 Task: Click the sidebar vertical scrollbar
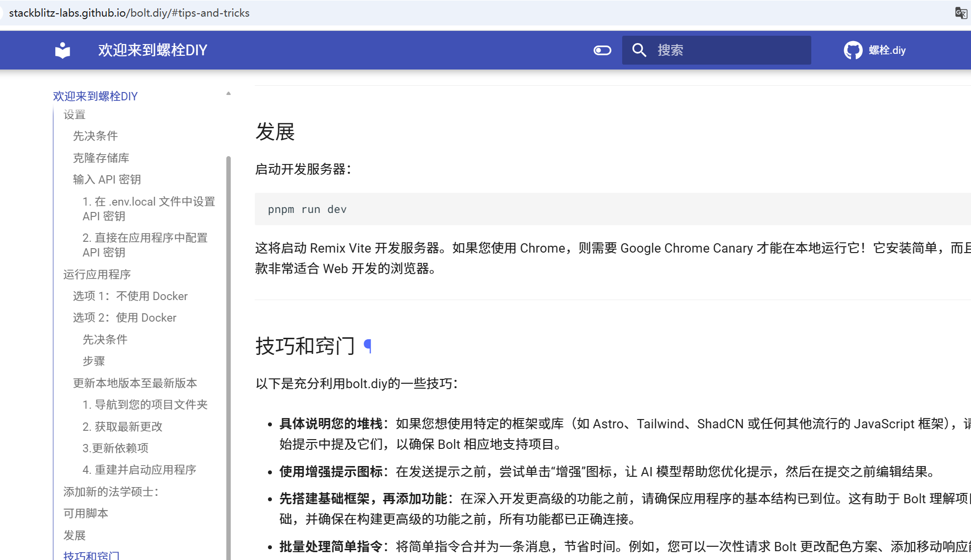pos(228,357)
